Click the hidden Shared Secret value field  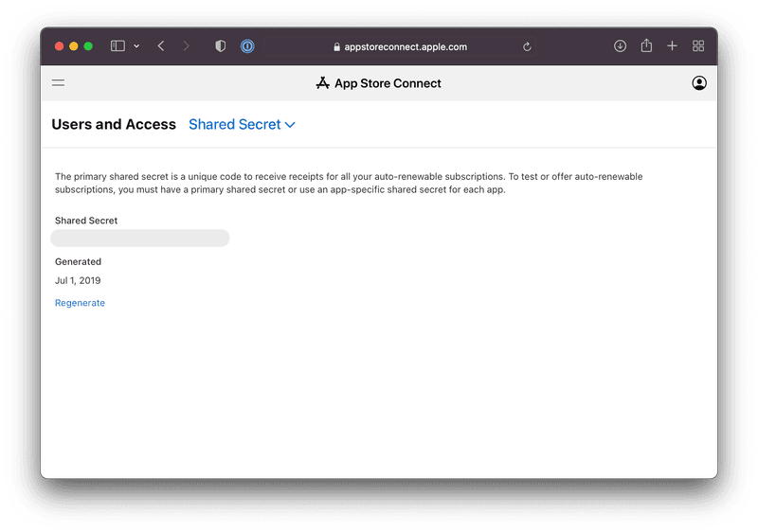(x=140, y=238)
